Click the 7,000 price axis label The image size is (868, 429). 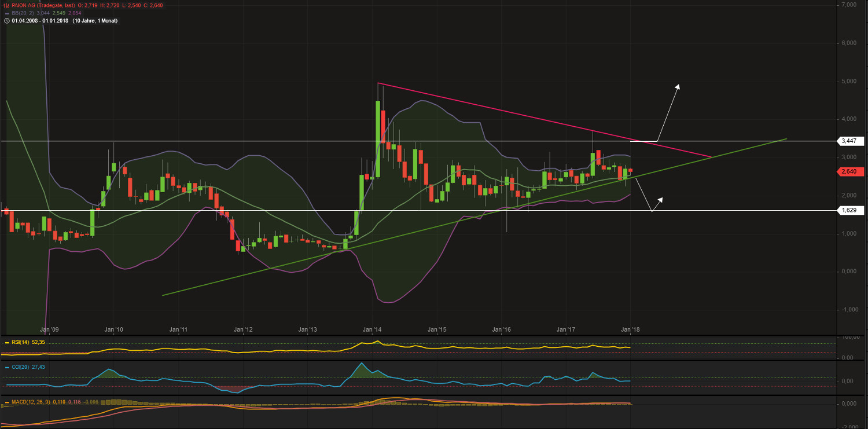[848, 5]
